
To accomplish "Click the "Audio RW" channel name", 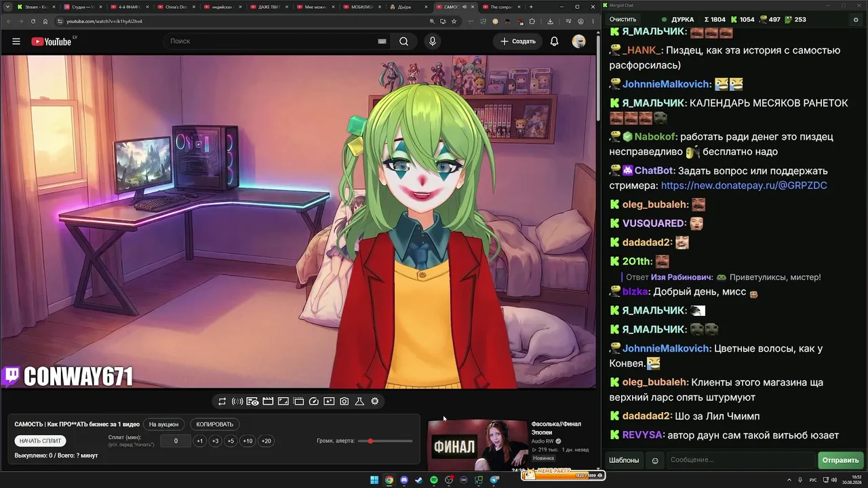I will [542, 441].
